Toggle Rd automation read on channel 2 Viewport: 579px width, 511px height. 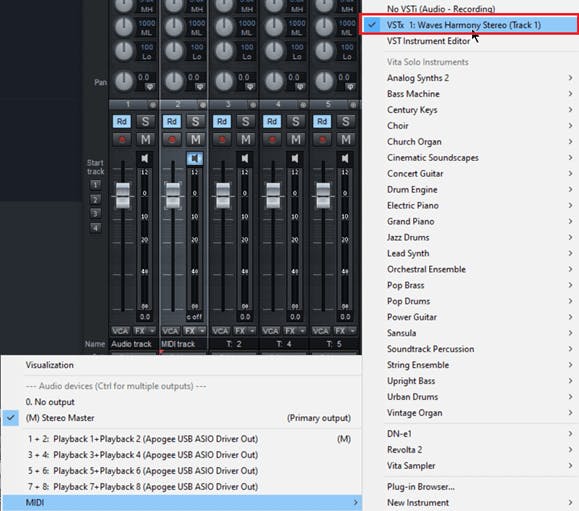coord(172,121)
